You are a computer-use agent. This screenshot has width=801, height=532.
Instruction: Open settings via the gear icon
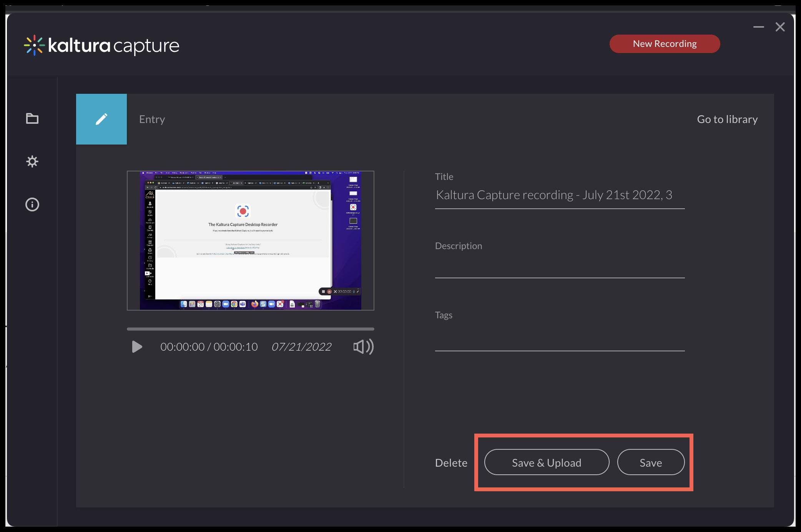coord(32,161)
